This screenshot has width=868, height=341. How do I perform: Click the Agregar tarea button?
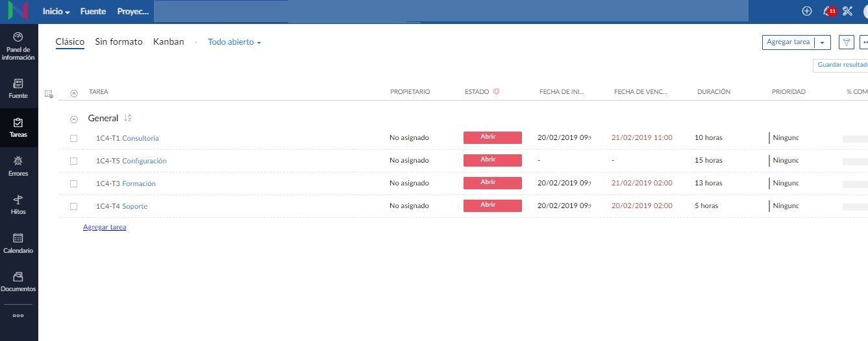(788, 42)
